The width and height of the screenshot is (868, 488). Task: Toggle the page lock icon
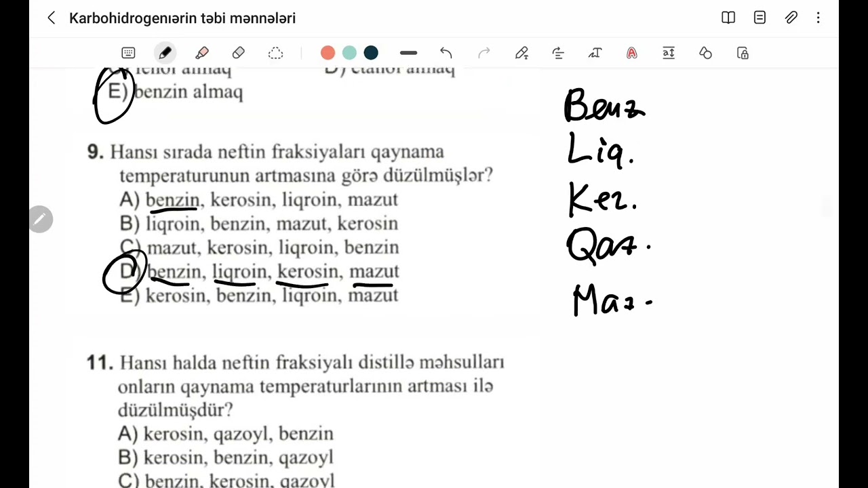pyautogui.click(x=743, y=53)
